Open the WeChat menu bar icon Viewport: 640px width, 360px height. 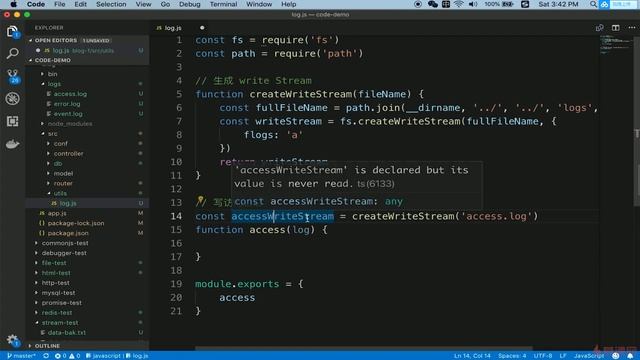click(x=433, y=4)
